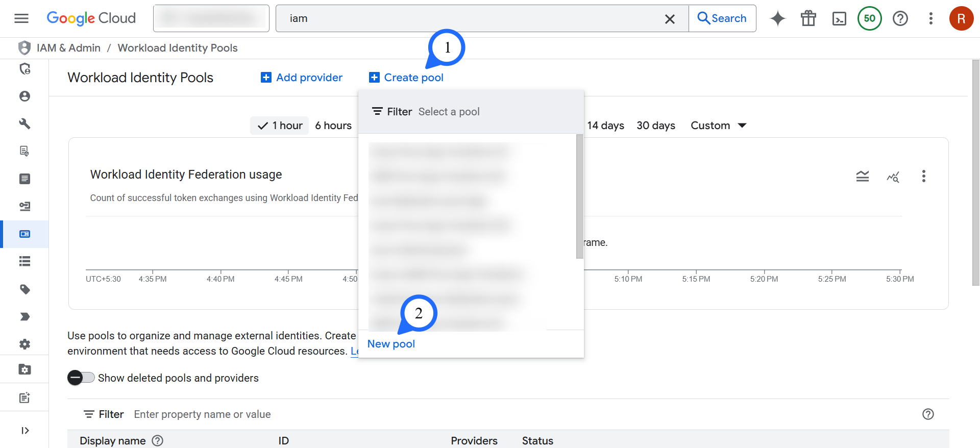980x448 pixels.
Task: Select the 1 hour time range
Action: click(x=280, y=126)
